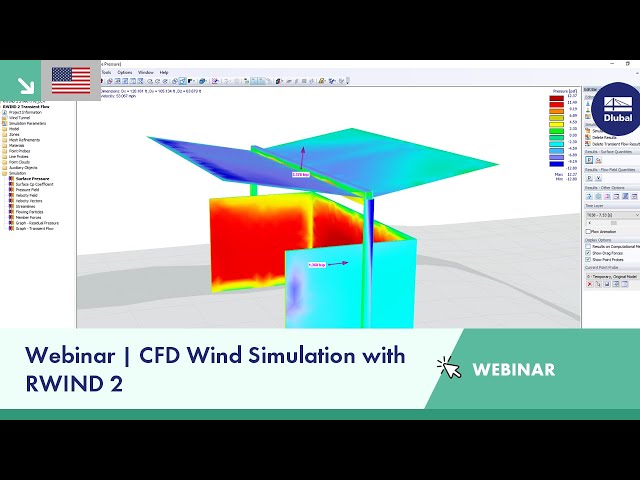Click the Wind Tunnel icon in the tree
The width and height of the screenshot is (640, 480).
(x=4, y=118)
